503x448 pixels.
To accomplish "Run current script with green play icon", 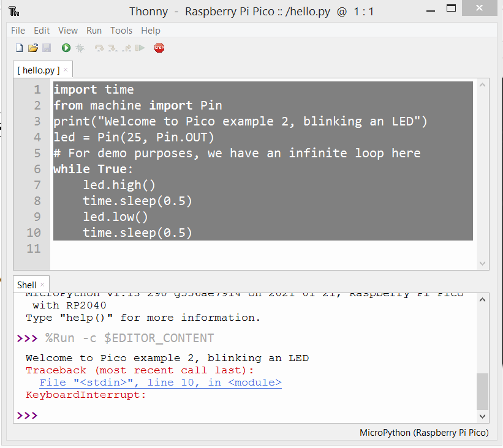I will (66, 48).
